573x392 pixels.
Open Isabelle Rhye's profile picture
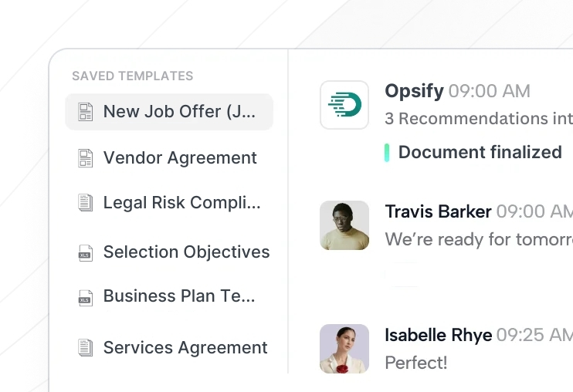pos(344,349)
